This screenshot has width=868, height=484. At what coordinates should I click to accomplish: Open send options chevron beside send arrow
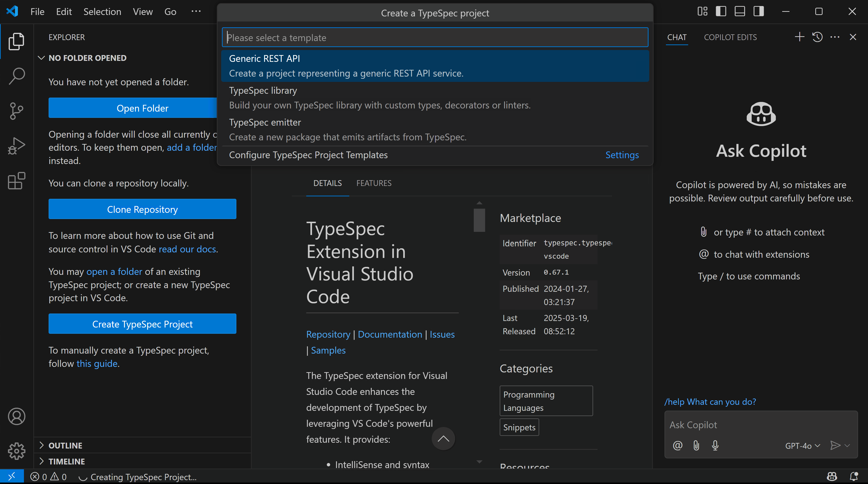tap(847, 446)
